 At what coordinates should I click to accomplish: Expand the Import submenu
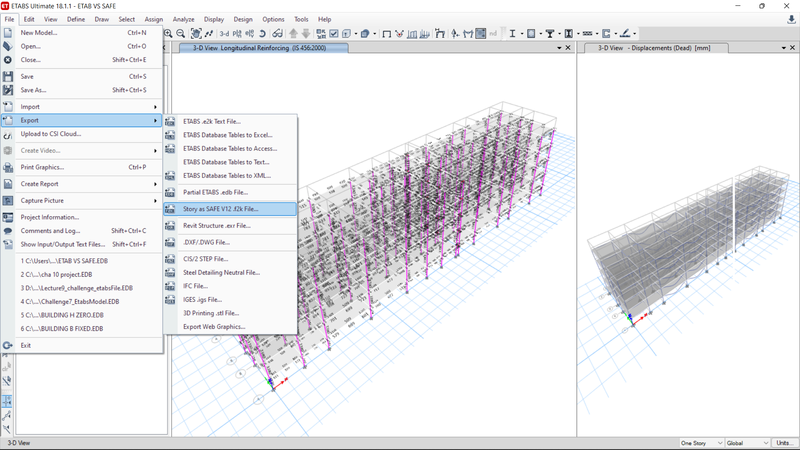point(155,107)
